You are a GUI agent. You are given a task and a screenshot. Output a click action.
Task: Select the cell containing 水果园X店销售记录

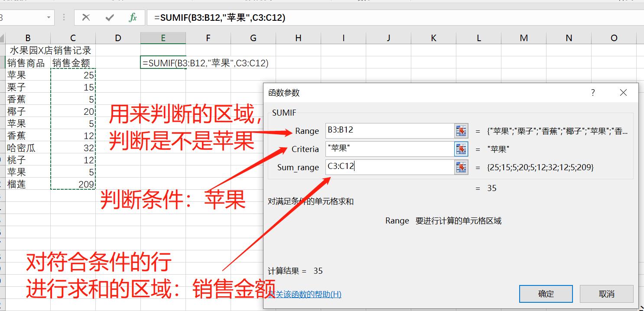click(x=28, y=50)
